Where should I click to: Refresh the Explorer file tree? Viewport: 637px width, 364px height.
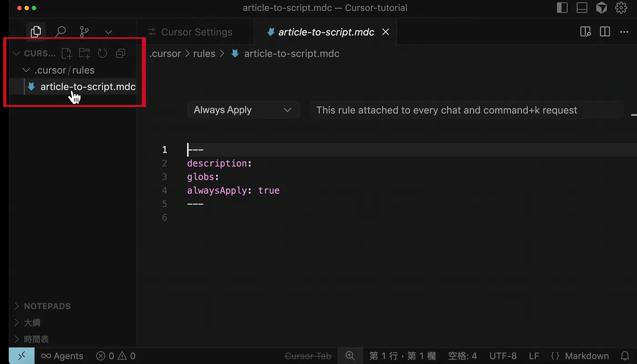tap(102, 53)
